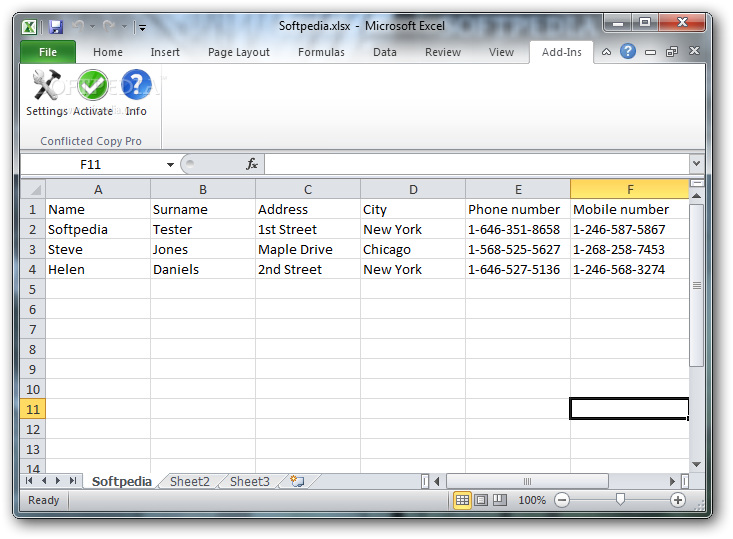The width and height of the screenshot is (733, 539).
Task: Click the Insert Worksheet tab icon
Action: tap(297, 481)
